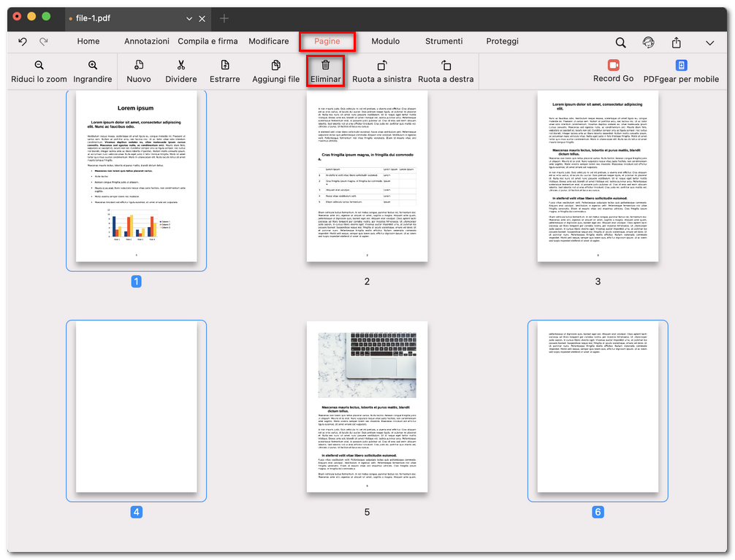Open the search magnifier icon
Image resolution: width=735 pixels, height=560 pixels.
[x=620, y=42]
